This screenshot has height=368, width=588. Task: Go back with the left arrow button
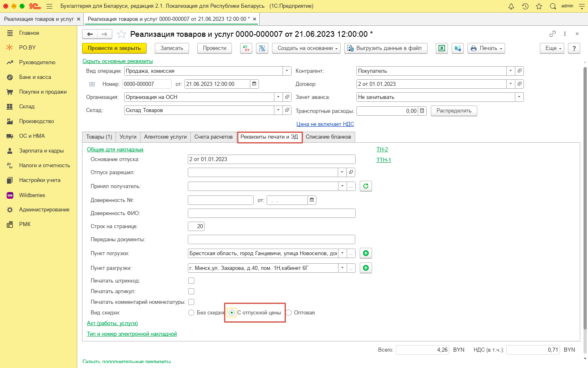pos(90,34)
